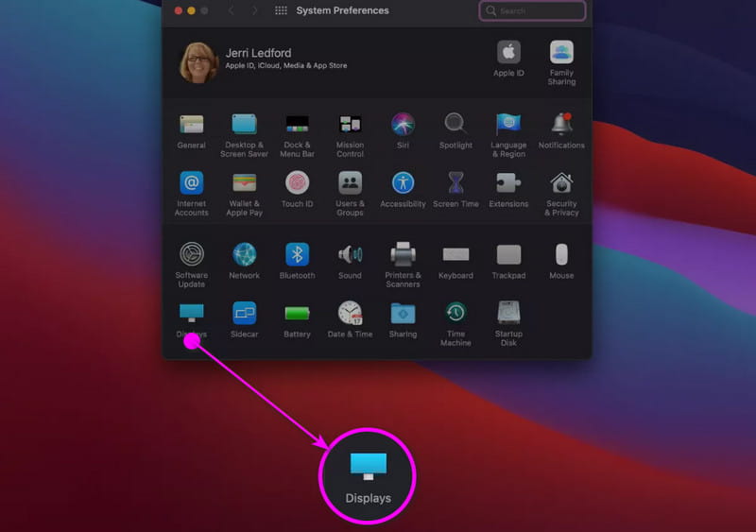The height and width of the screenshot is (532, 756).
Task: Show all preferences grid button
Action: pyautogui.click(x=281, y=10)
